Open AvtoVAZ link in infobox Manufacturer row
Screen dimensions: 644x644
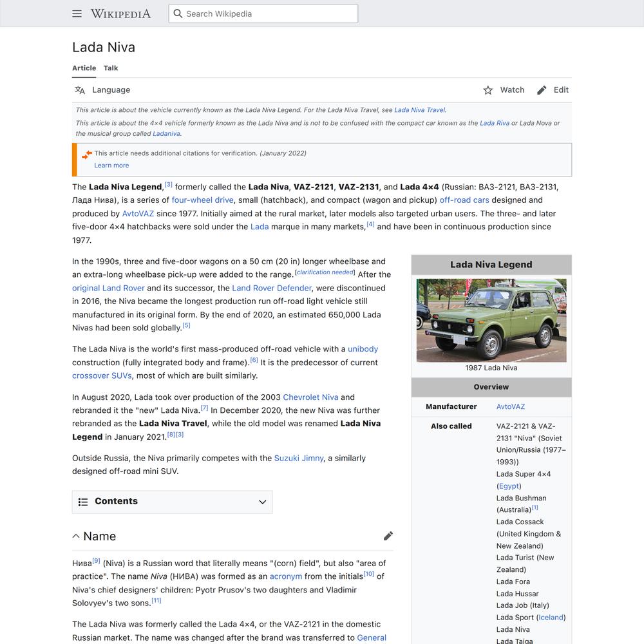click(511, 406)
